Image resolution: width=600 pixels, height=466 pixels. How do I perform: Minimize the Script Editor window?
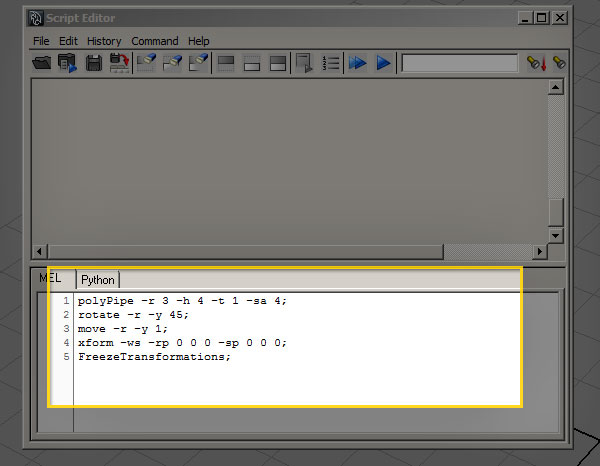pos(525,18)
